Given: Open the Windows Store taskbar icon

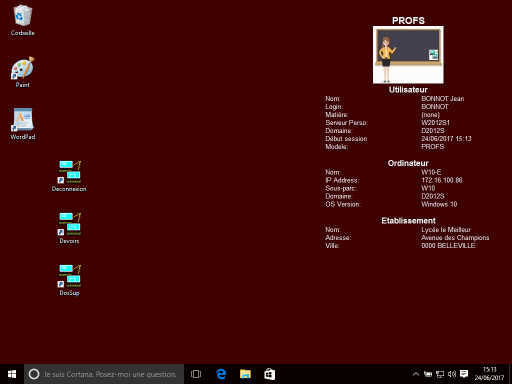Looking at the screenshot, I should 269,374.
